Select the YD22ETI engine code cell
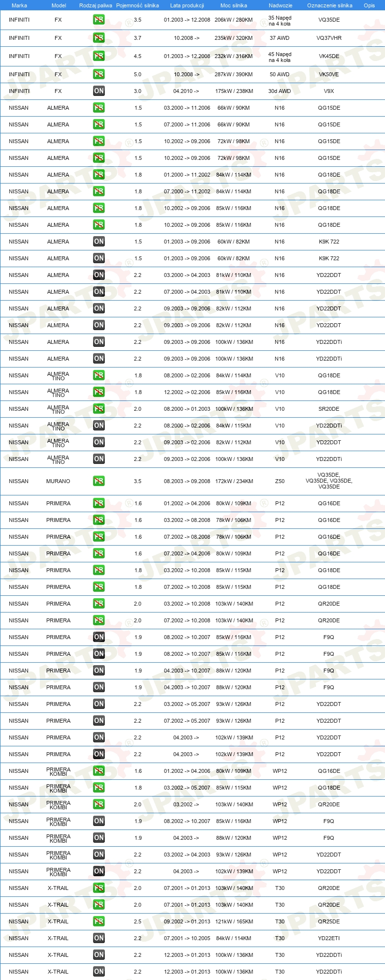Image resolution: width=385 pixels, height=980 pixels. tap(329, 938)
